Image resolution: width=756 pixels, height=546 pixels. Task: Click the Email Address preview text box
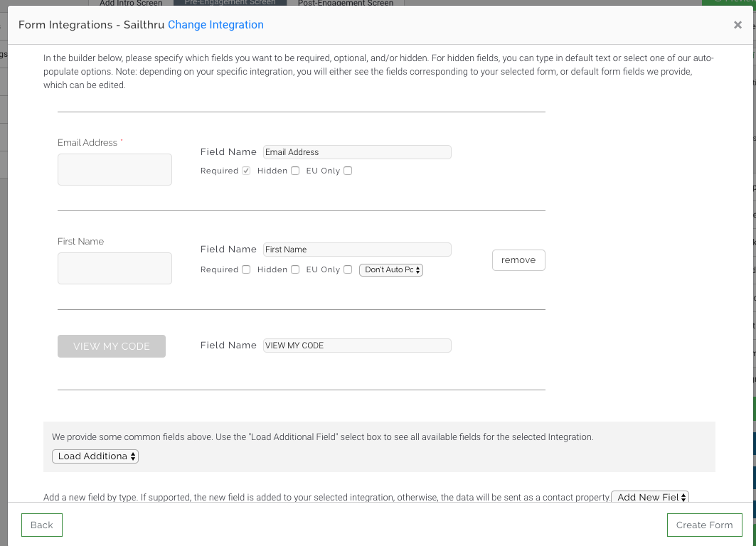click(115, 170)
